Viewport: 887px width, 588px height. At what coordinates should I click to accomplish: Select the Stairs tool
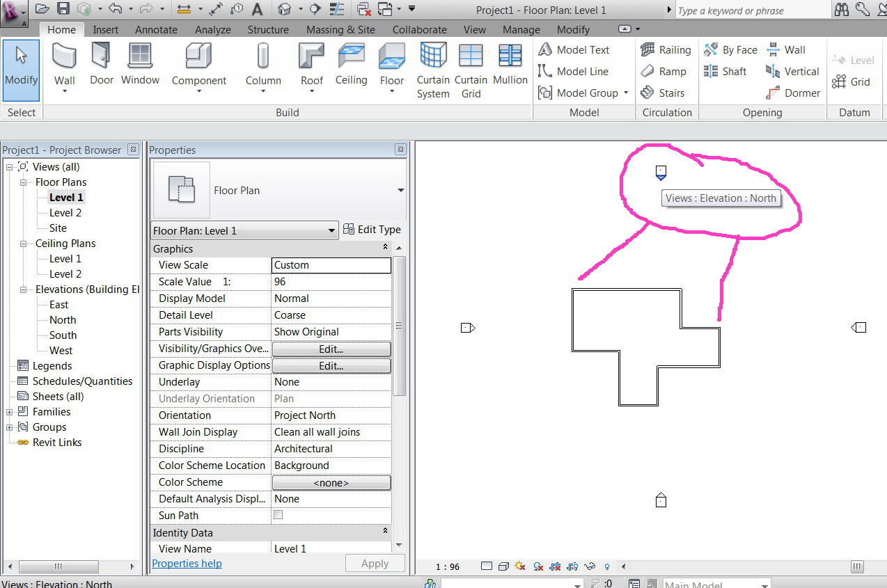[x=663, y=93]
